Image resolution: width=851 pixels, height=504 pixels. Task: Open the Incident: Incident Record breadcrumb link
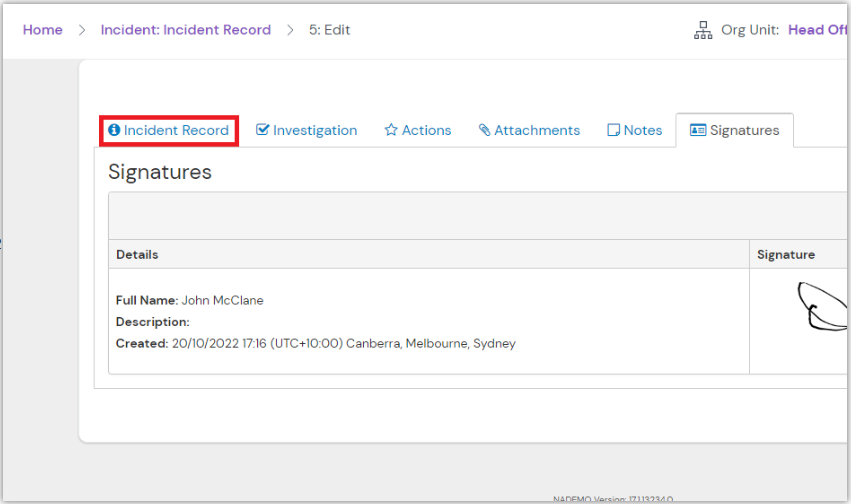(186, 30)
